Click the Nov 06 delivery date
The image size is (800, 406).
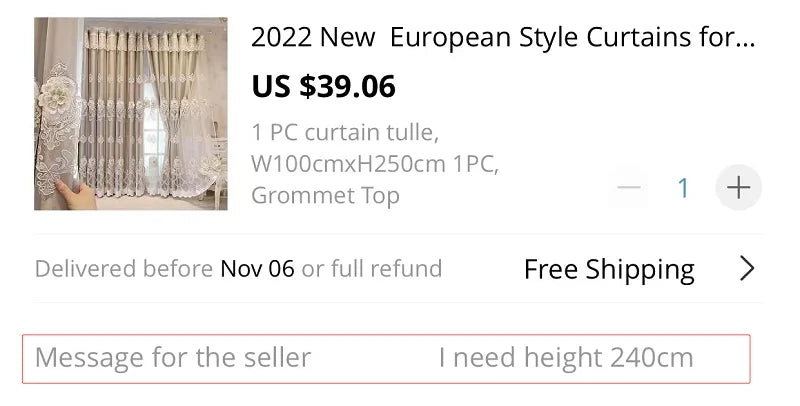pyautogui.click(x=257, y=269)
